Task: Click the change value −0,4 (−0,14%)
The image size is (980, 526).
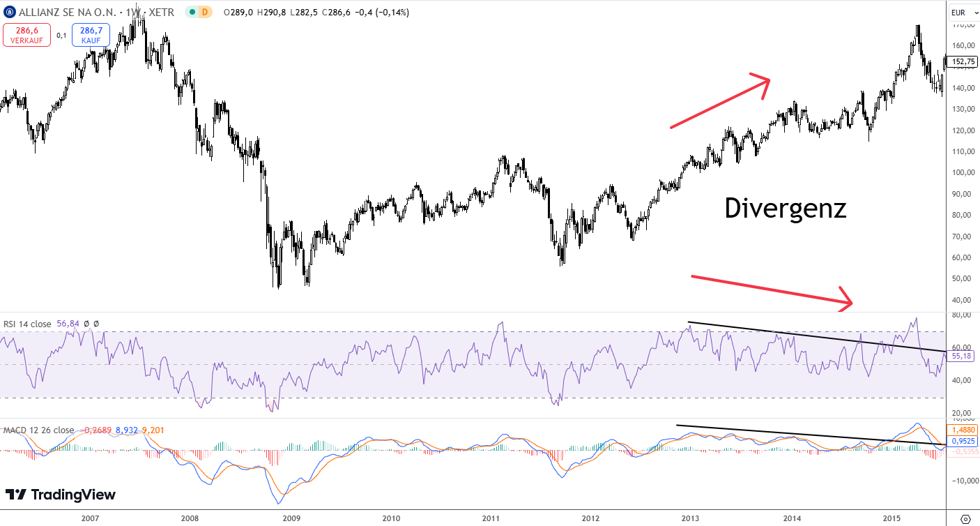Action: [x=383, y=13]
